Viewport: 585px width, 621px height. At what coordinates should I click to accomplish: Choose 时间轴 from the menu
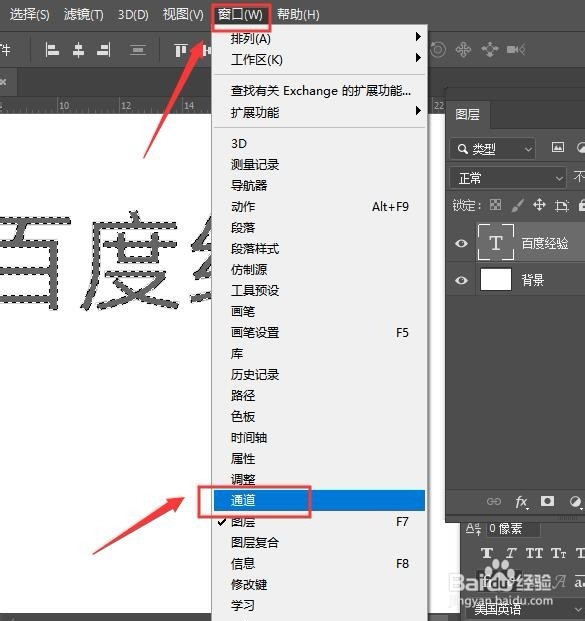(319, 438)
